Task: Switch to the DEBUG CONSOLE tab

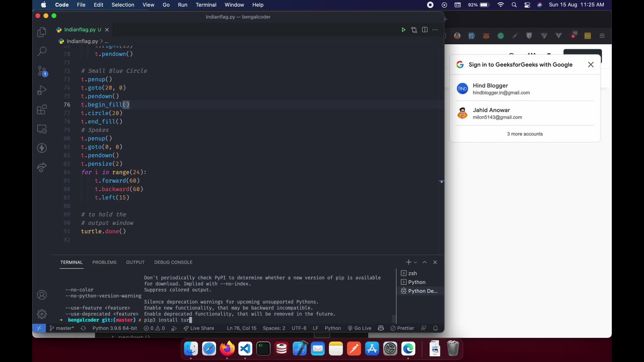Action: click(173, 262)
